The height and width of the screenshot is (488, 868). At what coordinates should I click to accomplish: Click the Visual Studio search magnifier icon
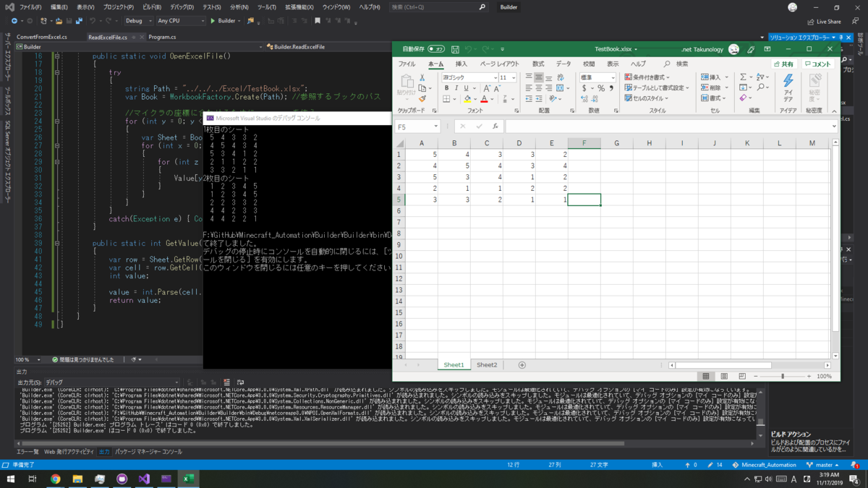pyautogui.click(x=482, y=7)
